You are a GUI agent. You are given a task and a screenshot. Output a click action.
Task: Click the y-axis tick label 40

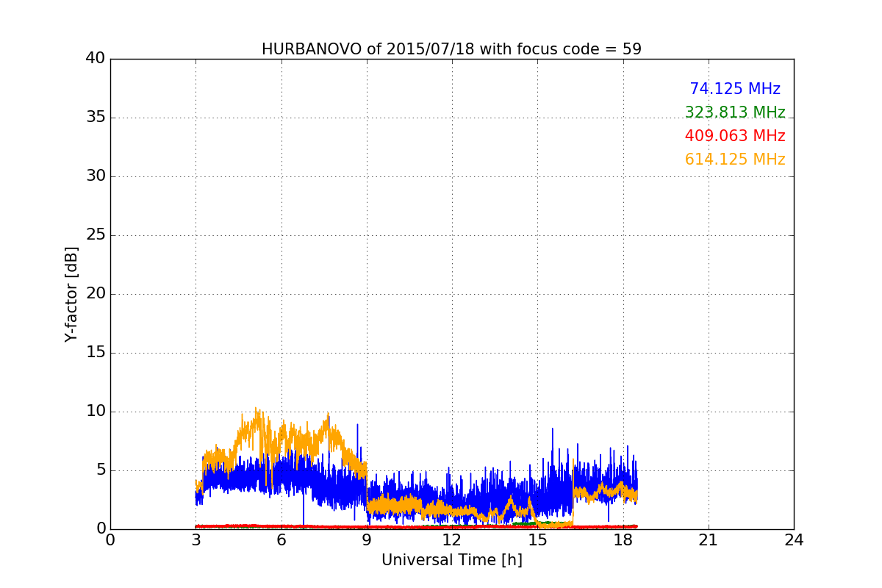(x=96, y=59)
